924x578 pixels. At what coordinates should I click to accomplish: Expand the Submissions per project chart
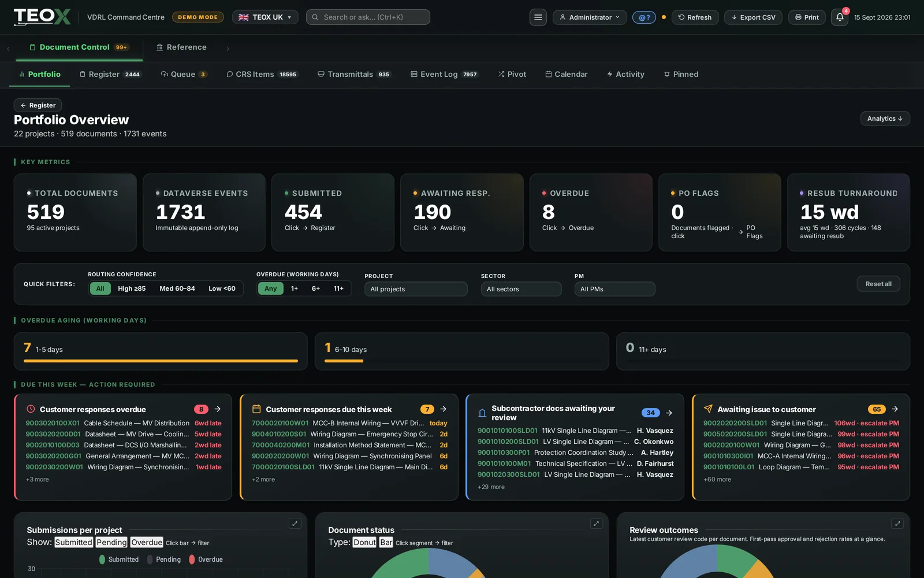click(295, 523)
